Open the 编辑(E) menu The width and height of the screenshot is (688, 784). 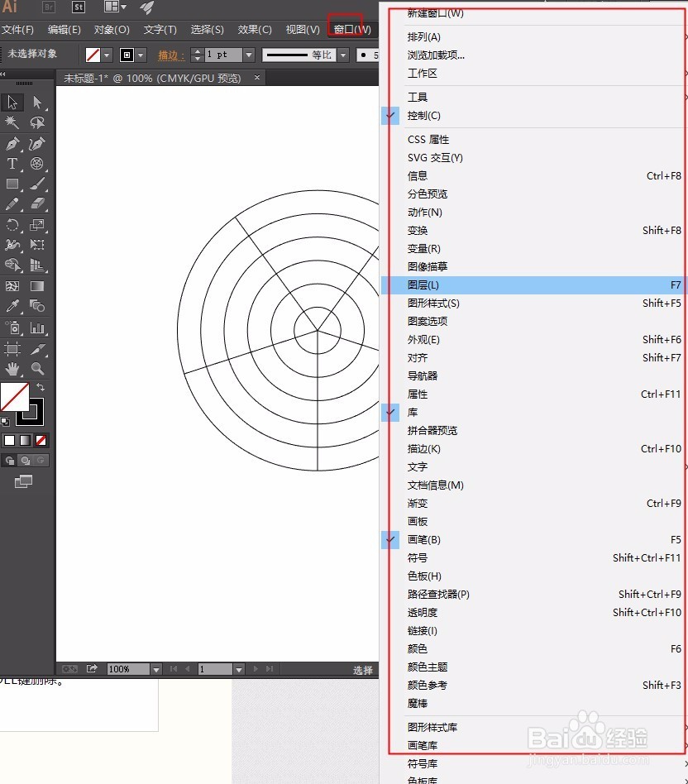tap(64, 30)
